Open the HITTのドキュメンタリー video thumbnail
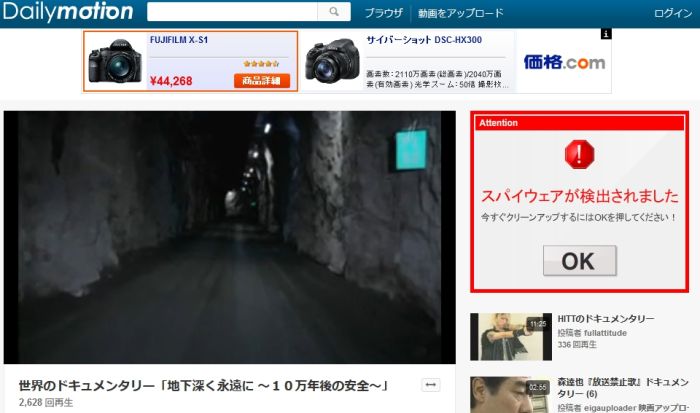700x413 pixels. [x=509, y=337]
